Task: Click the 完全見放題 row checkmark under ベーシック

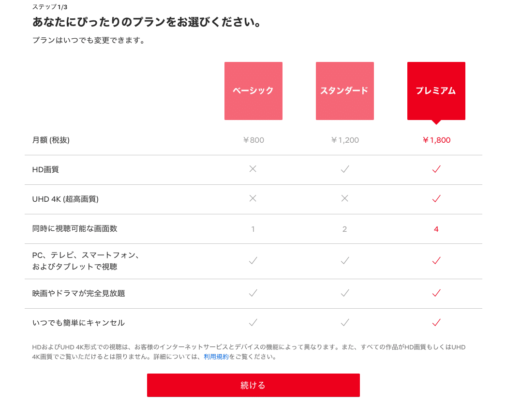Action: click(253, 293)
